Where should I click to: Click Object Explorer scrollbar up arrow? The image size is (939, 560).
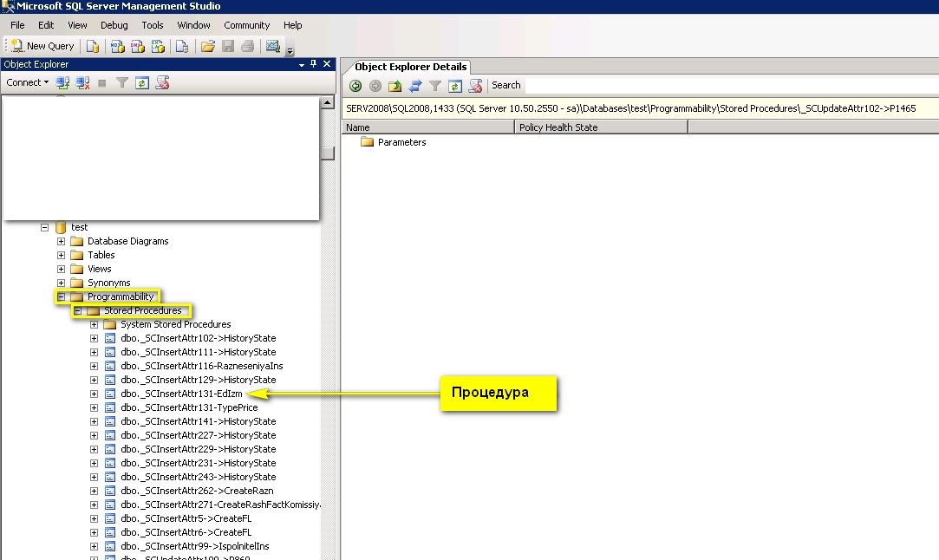click(328, 102)
